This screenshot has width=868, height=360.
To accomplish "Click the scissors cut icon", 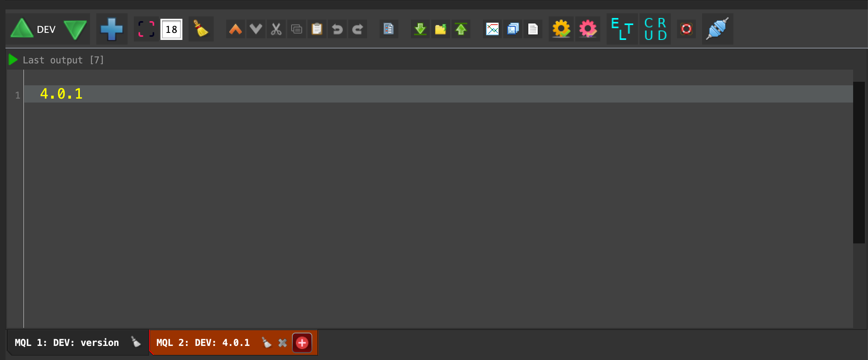I will tap(276, 29).
